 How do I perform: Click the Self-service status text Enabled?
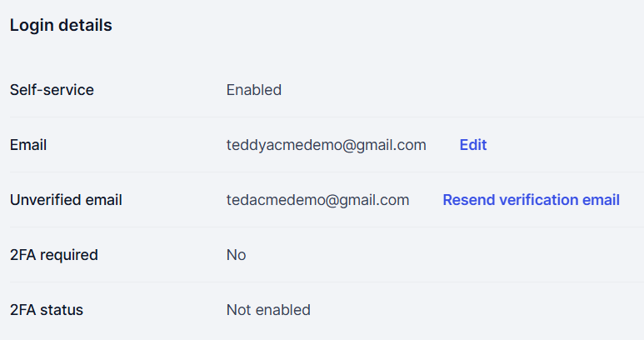tap(253, 90)
